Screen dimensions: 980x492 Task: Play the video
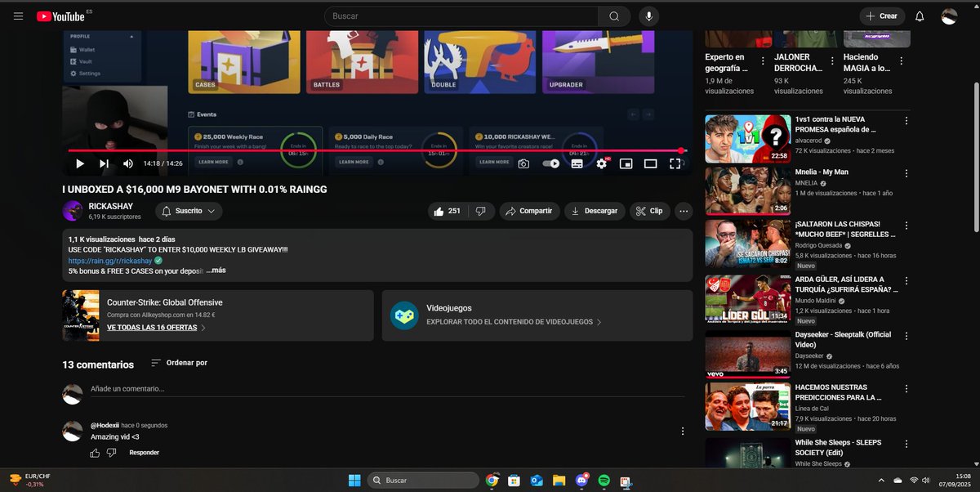click(x=80, y=163)
